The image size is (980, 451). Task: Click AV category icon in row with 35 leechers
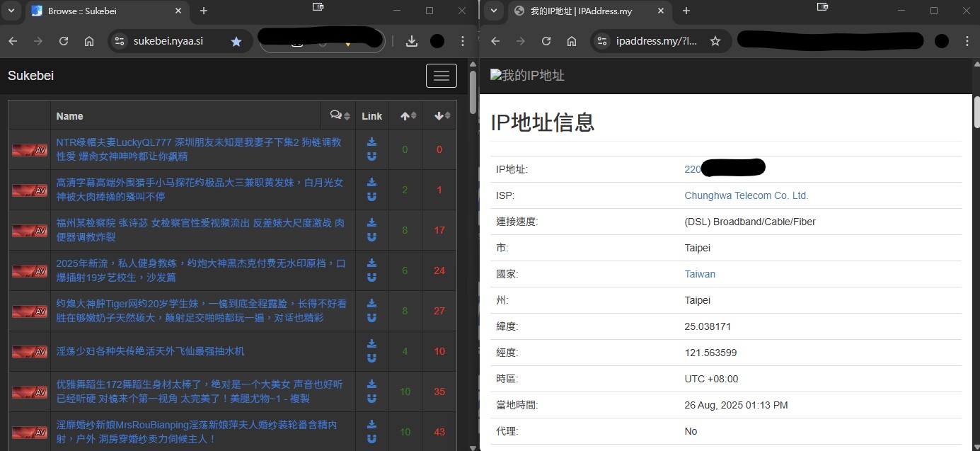(x=29, y=392)
